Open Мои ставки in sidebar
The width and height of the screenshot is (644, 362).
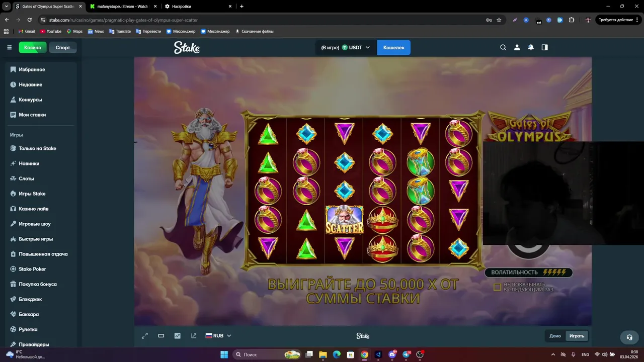click(x=41, y=115)
